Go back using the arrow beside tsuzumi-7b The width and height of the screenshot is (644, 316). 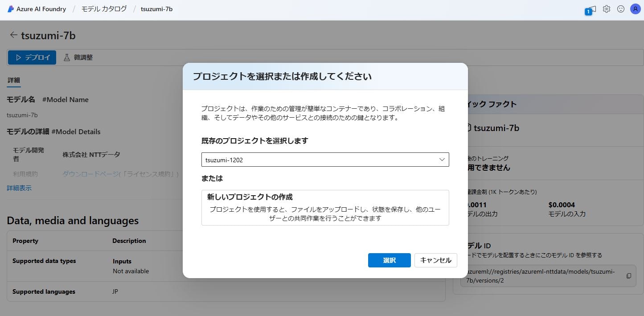[x=13, y=35]
